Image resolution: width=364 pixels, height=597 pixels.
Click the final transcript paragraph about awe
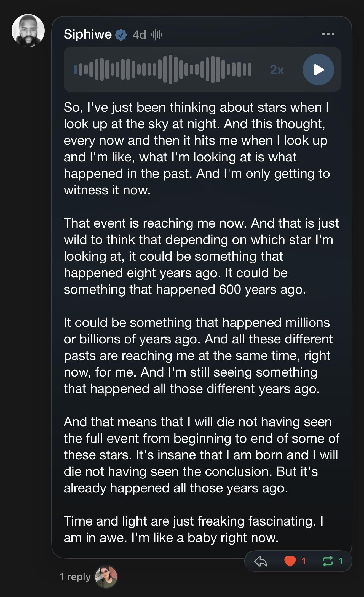tap(194, 529)
